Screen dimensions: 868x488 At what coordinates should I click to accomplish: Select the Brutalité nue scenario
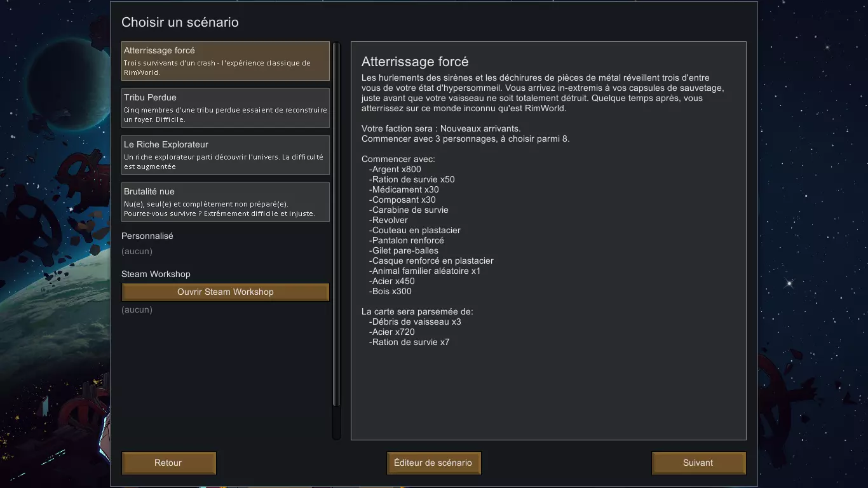pos(225,202)
